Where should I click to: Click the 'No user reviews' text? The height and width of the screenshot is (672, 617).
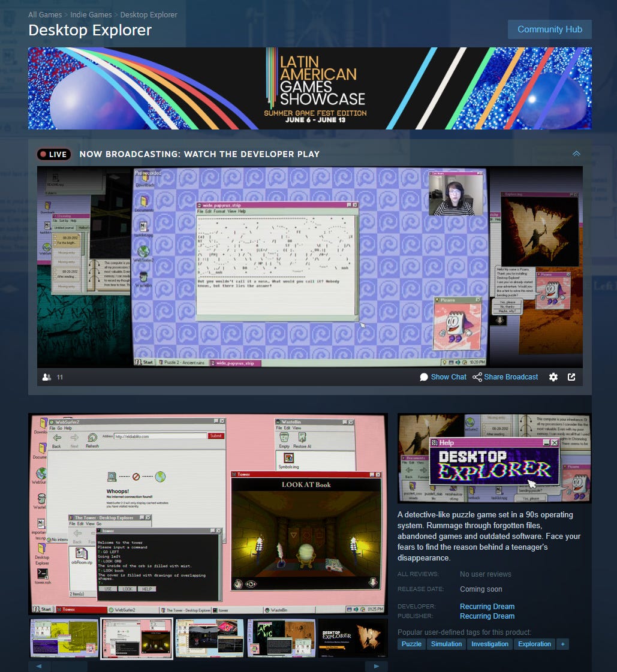pos(485,574)
